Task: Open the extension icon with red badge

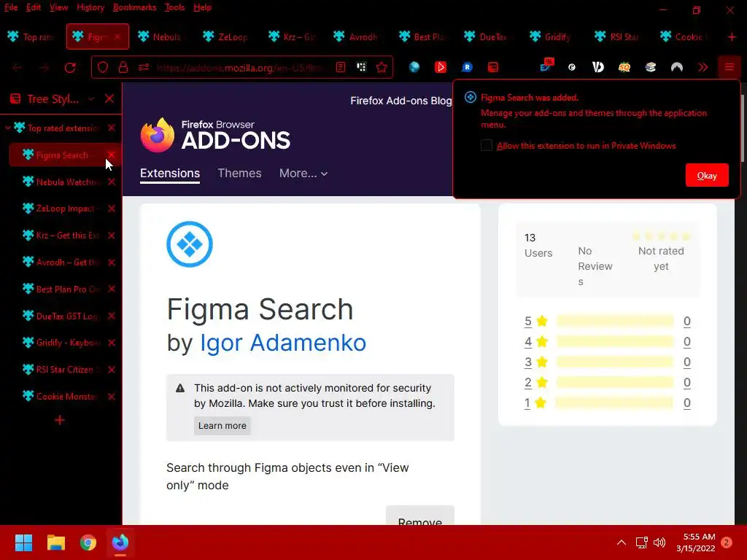Action: (x=546, y=66)
